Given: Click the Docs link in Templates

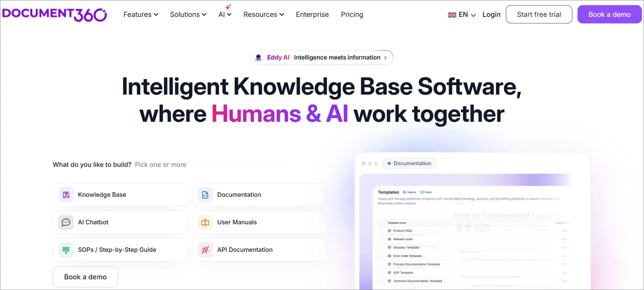Looking at the screenshot, I should pyautogui.click(x=426, y=192).
